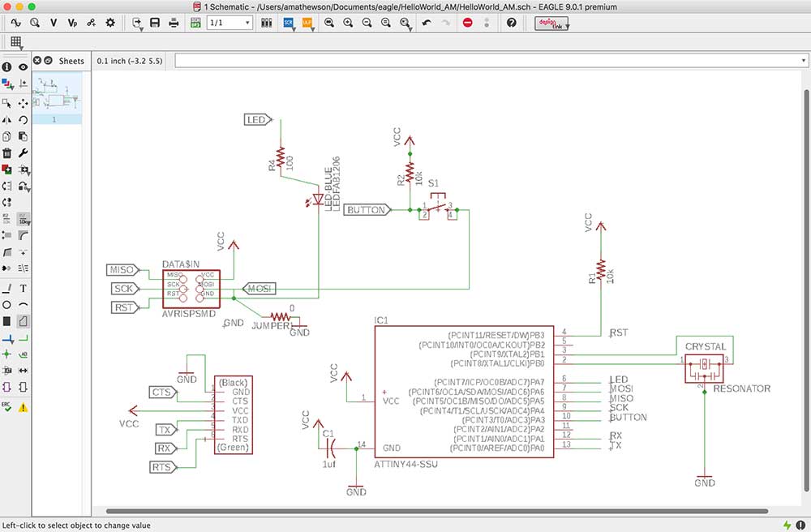Run ULP script button
Image resolution: width=811 pixels, height=532 pixels.
pos(307,23)
